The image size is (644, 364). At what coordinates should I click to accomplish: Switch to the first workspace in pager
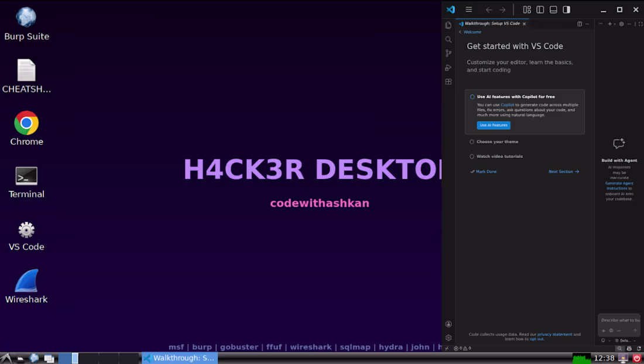68,358
